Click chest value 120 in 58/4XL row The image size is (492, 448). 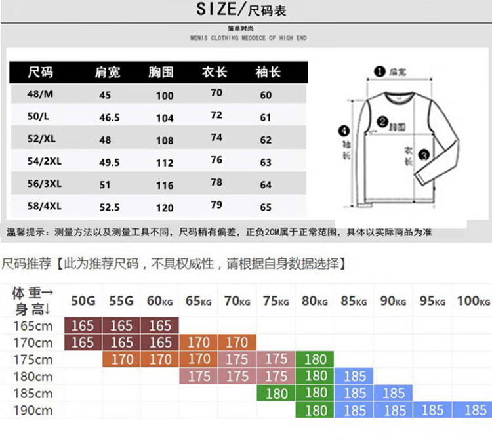165,208
